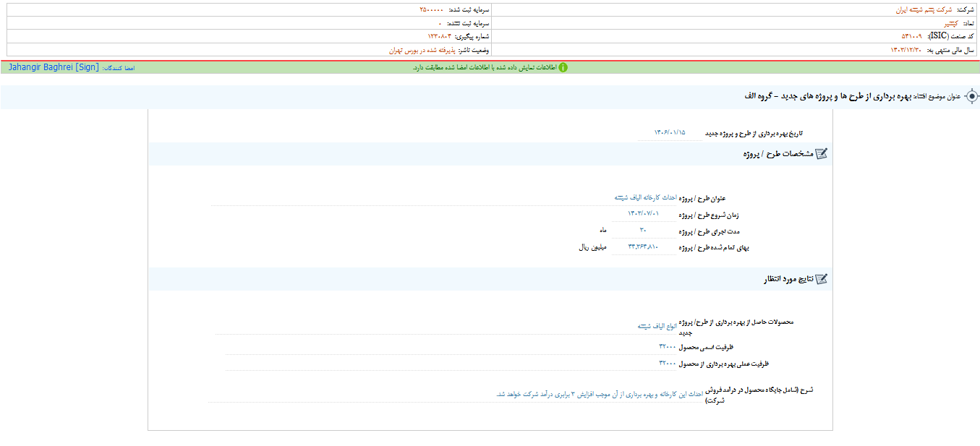Click the green verification checkmark icon

(x=563, y=67)
